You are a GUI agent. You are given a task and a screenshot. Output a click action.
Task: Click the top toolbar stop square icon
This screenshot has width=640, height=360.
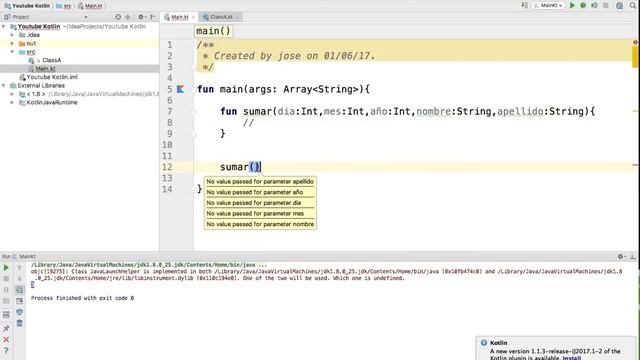(x=606, y=5)
